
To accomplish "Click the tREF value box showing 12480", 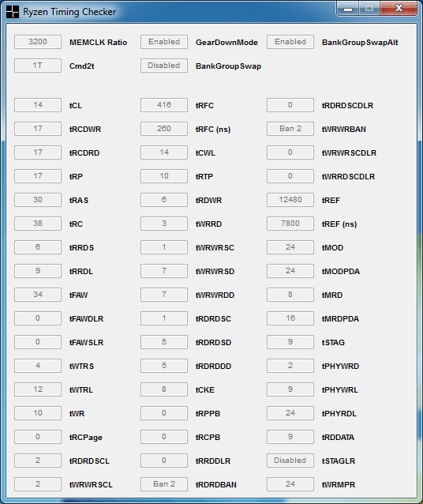I will tap(290, 200).
